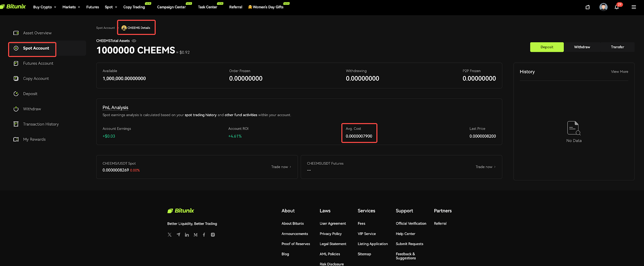This screenshot has height=266, width=644.
Task: Click the wallet icon in top bar
Action: click(x=588, y=7)
